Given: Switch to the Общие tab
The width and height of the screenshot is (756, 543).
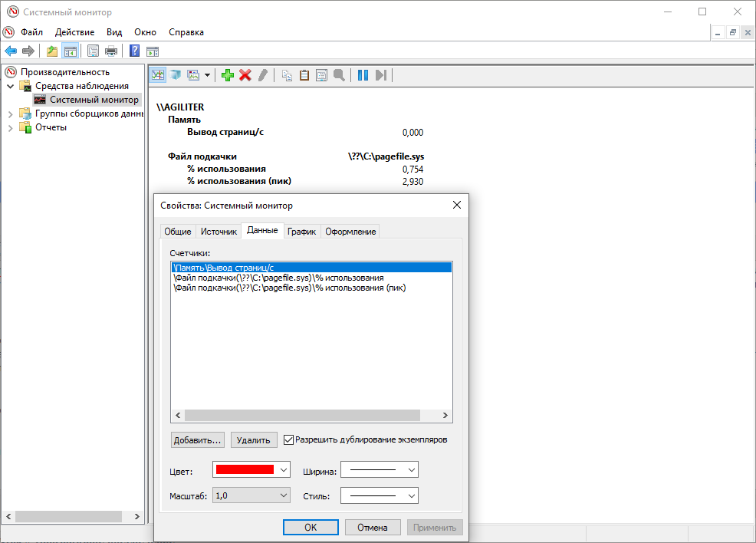Looking at the screenshot, I should tap(178, 232).
